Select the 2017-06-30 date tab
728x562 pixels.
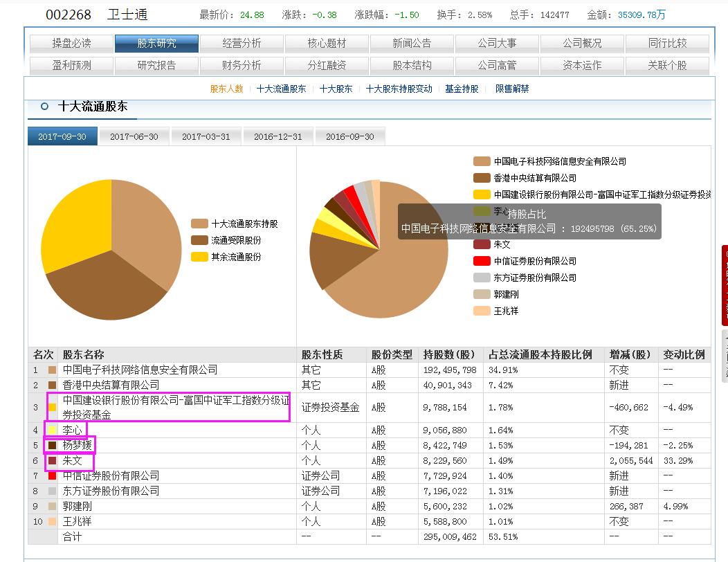(134, 136)
